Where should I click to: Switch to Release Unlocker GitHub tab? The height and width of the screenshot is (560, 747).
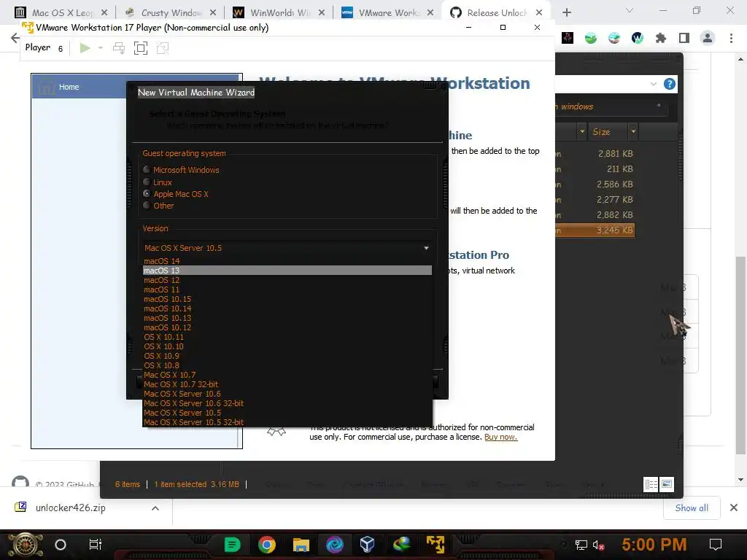[x=496, y=12]
